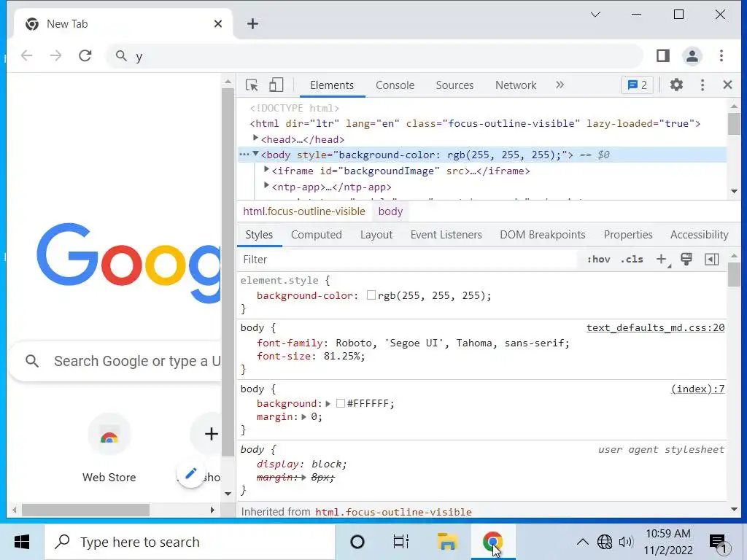Go back with the back arrow
747x560 pixels.
coord(27,55)
